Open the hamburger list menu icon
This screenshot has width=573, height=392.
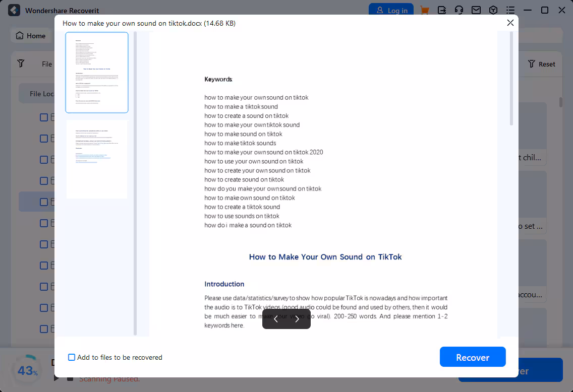click(x=510, y=10)
